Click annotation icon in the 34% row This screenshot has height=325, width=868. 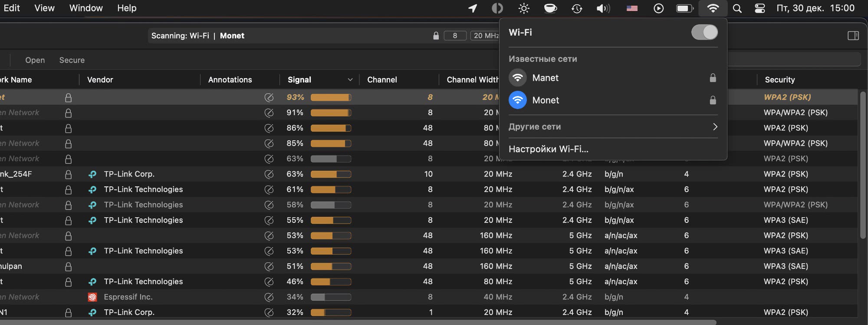point(269,297)
